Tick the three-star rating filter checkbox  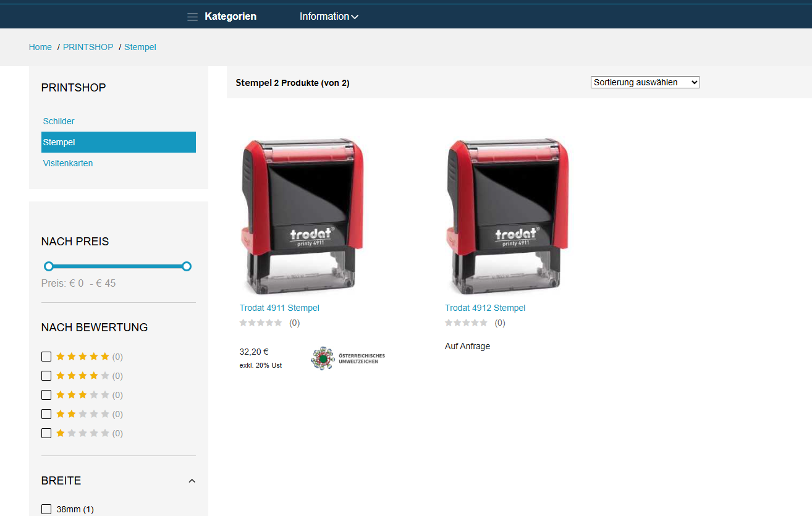pyautogui.click(x=46, y=395)
